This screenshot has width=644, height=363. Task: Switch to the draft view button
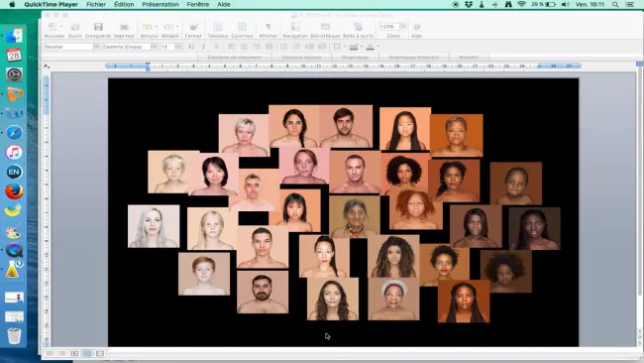(x=50, y=353)
